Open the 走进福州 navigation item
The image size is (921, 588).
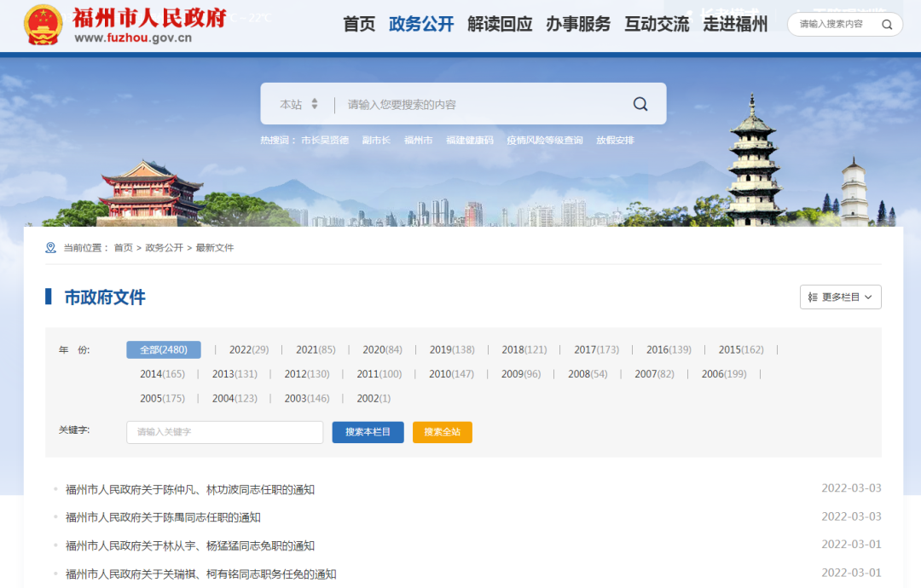[x=735, y=25]
